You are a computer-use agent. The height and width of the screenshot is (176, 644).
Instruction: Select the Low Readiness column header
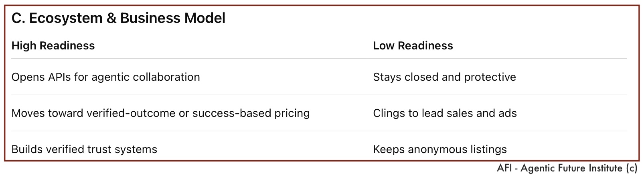(x=413, y=46)
